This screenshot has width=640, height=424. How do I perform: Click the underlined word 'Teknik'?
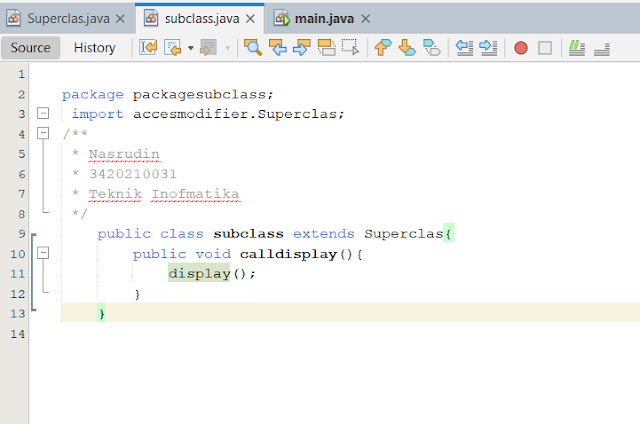[x=116, y=194]
